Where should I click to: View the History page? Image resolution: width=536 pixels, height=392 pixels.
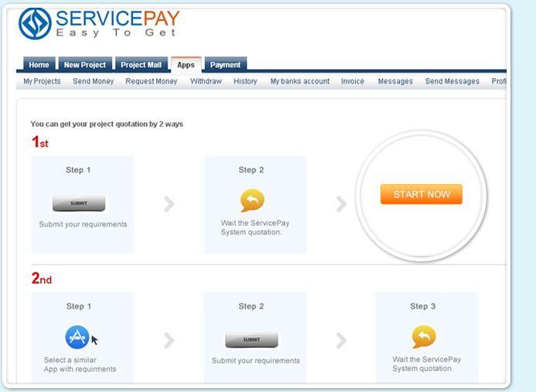point(245,81)
